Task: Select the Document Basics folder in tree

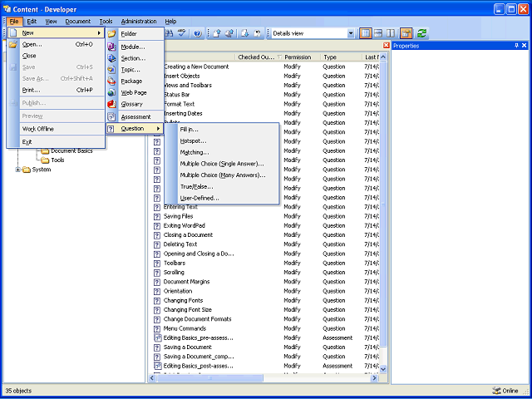Action: pos(66,151)
